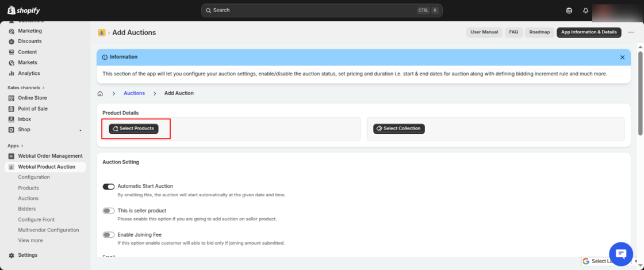This screenshot has width=644, height=270.
Task: Open the FAQ button
Action: coord(514,32)
